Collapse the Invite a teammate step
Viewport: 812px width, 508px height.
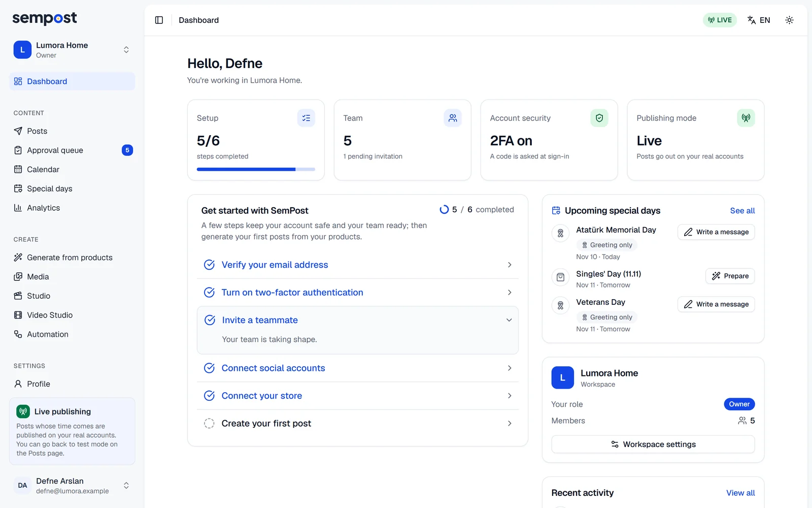(358, 320)
